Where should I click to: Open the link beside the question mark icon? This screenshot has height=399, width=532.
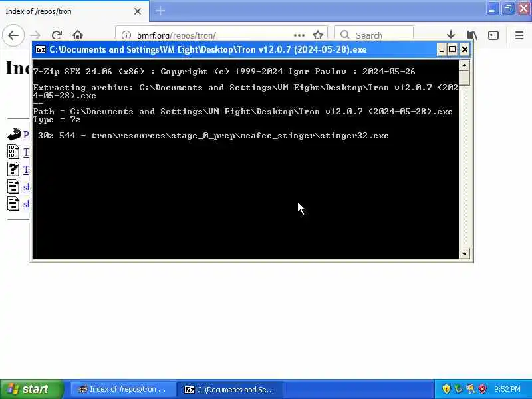(26, 170)
